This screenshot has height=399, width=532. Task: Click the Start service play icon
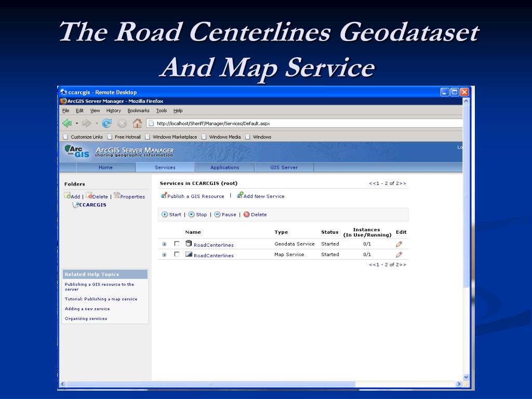pyautogui.click(x=165, y=215)
